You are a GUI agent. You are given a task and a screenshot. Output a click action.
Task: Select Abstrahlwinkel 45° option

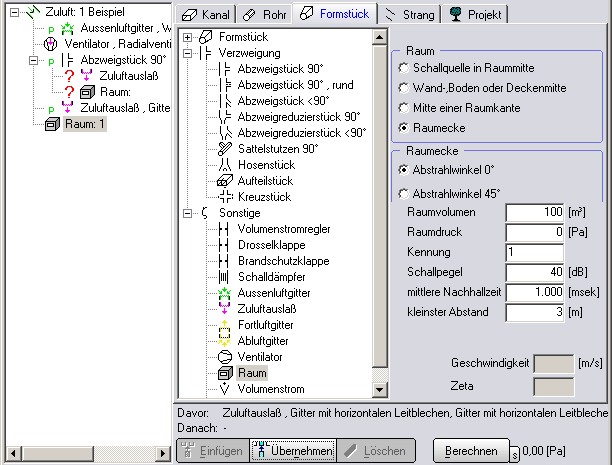click(x=404, y=194)
